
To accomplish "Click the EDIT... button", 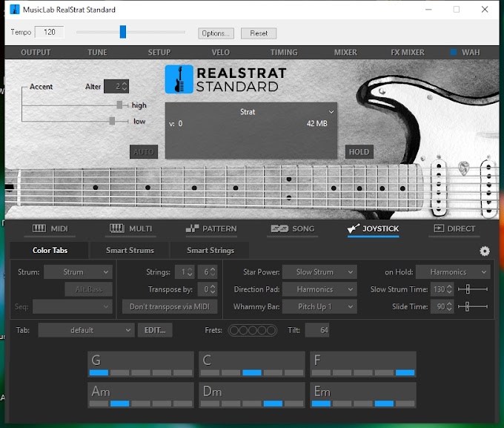I will 155,330.
